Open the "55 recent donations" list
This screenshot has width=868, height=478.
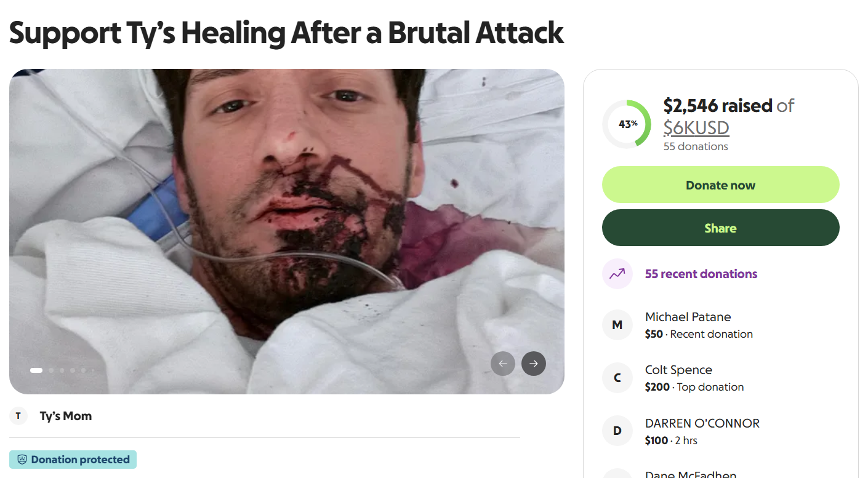(x=701, y=274)
